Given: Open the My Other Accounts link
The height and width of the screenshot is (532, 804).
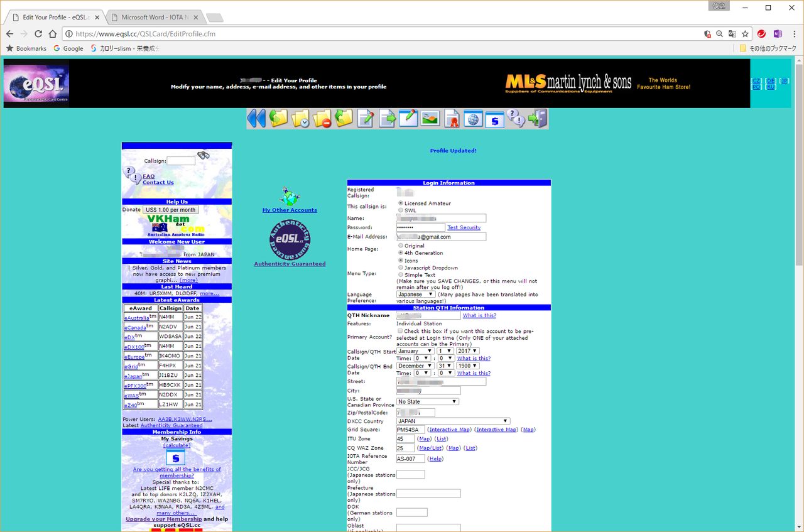Looking at the screenshot, I should (290, 210).
